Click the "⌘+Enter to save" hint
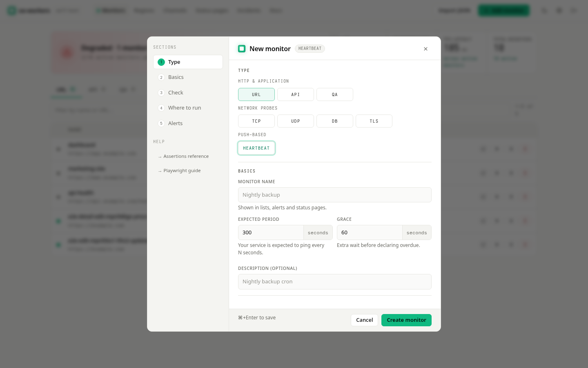This screenshot has width=588, height=368. [x=257, y=318]
